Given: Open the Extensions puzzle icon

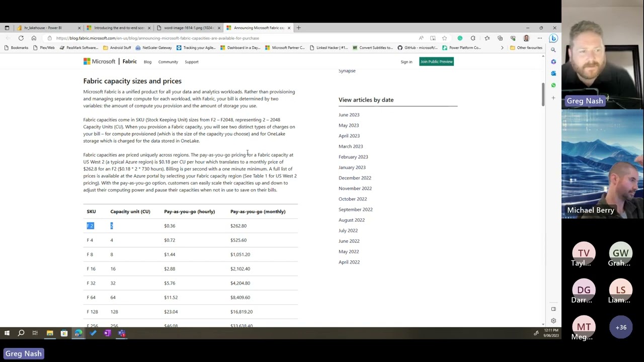Looking at the screenshot, I should pyautogui.click(x=473, y=38).
